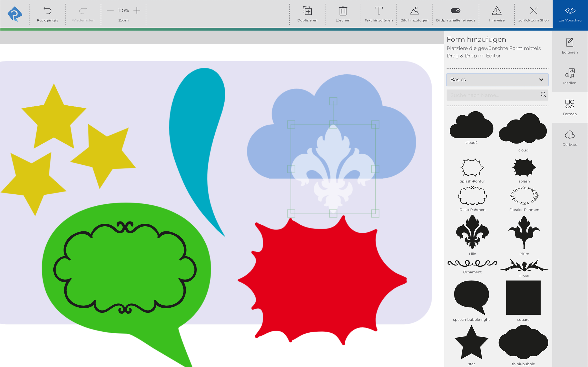Click the search magnifier icon
This screenshot has width=588, height=367.
tap(543, 95)
